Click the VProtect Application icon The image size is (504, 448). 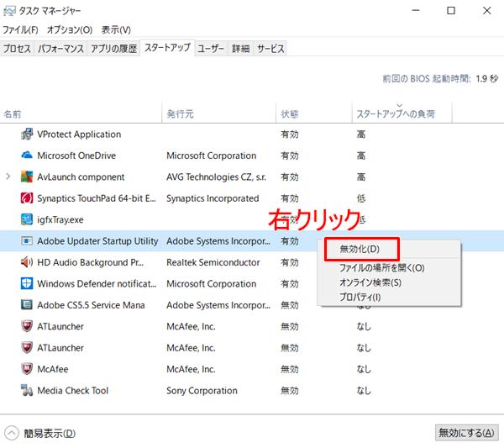click(x=27, y=134)
